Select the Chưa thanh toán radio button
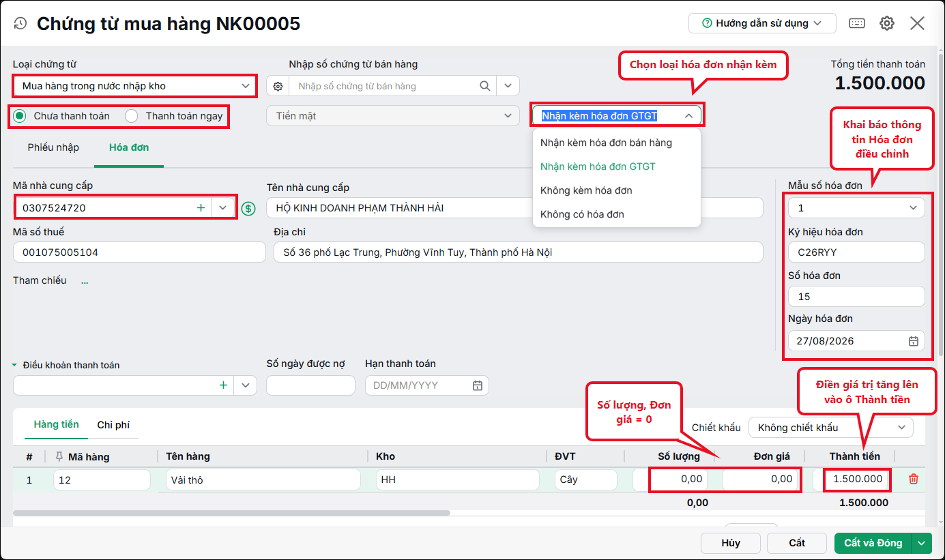 pyautogui.click(x=20, y=116)
